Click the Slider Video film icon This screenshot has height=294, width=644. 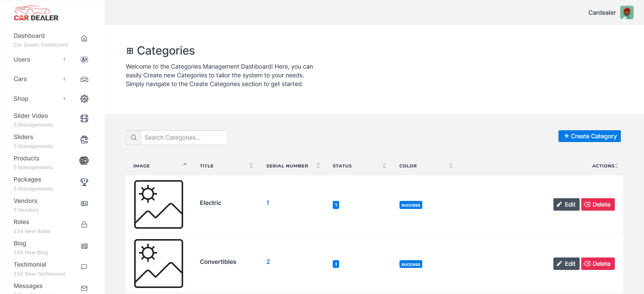point(84,119)
